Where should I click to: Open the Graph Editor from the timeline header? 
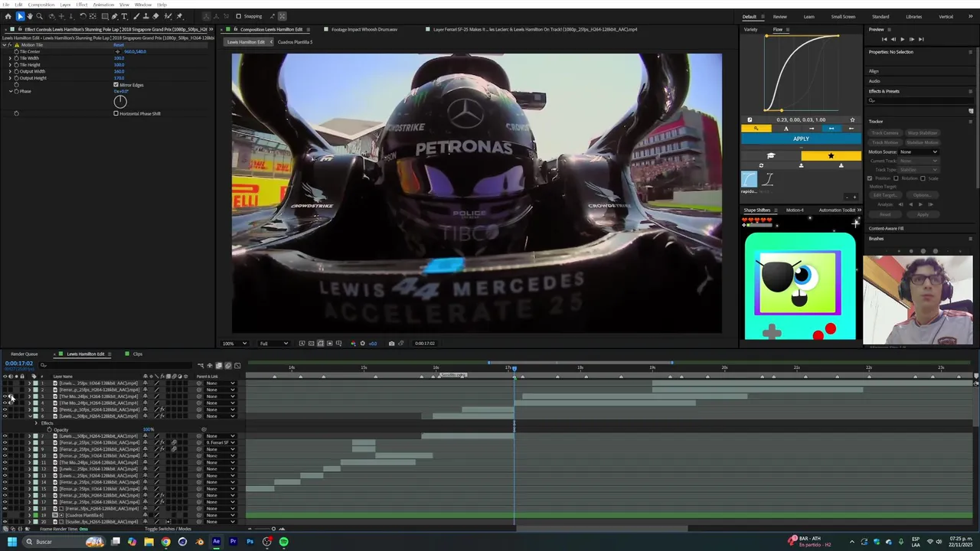click(x=237, y=366)
